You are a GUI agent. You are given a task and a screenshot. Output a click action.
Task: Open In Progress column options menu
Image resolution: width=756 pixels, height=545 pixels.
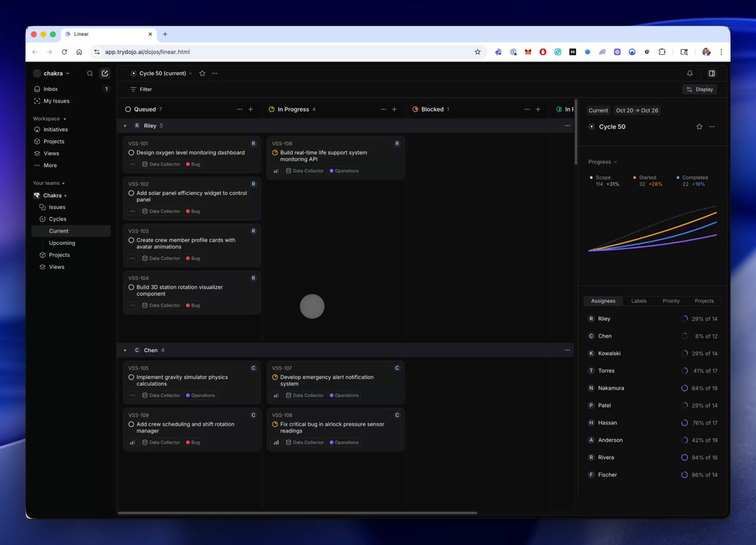[x=383, y=110]
